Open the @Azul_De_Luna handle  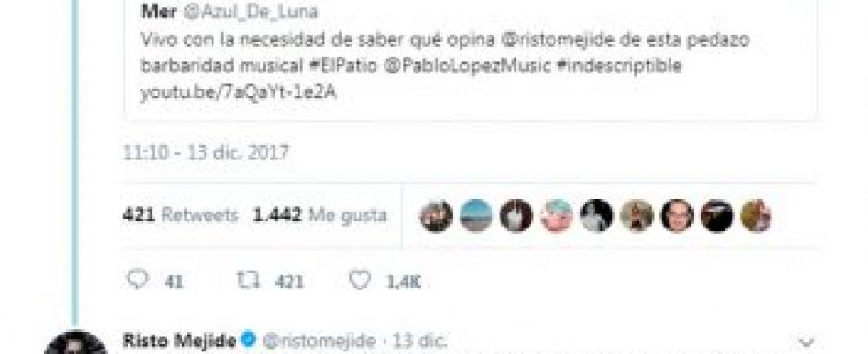250,12
